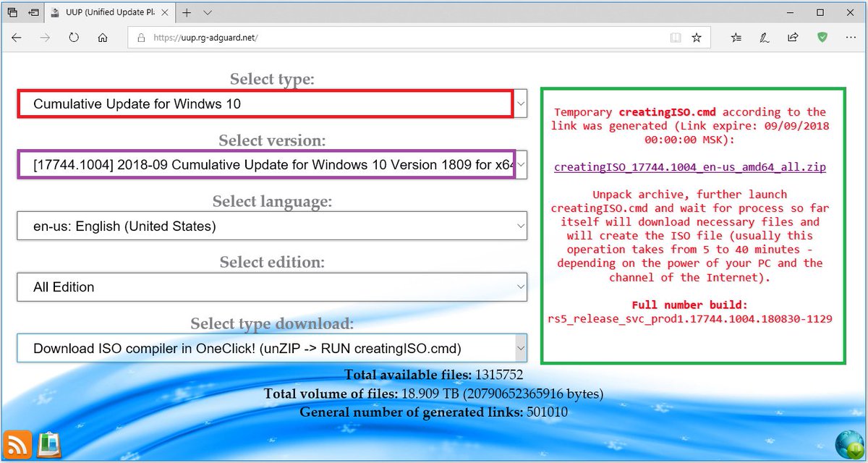Open Select type download dropdown
868x463 pixels.
pyautogui.click(x=273, y=348)
